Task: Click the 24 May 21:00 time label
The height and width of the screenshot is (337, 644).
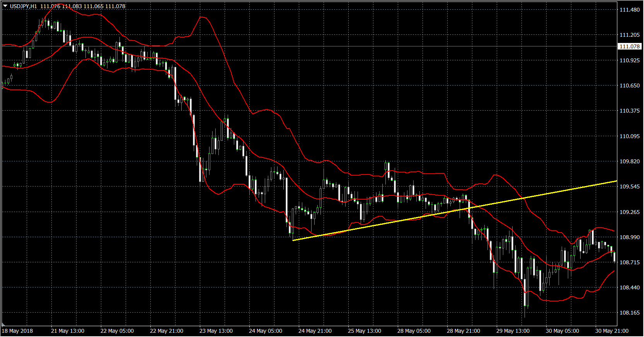Action: 315,331
